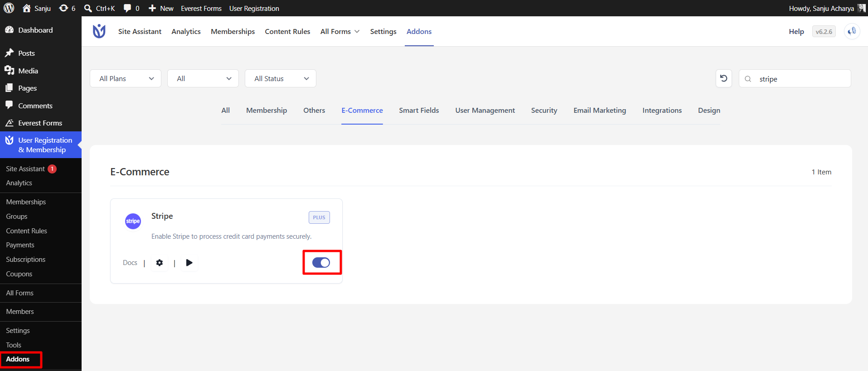Switch to the Integrations tab
Viewport: 868px width, 371px height.
click(662, 110)
